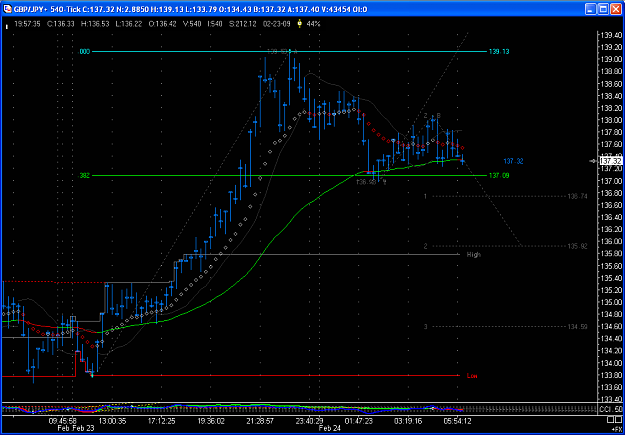This screenshot has height=435, width=625.
Task: Click 134.60 on the price axis
Action: click(611, 327)
